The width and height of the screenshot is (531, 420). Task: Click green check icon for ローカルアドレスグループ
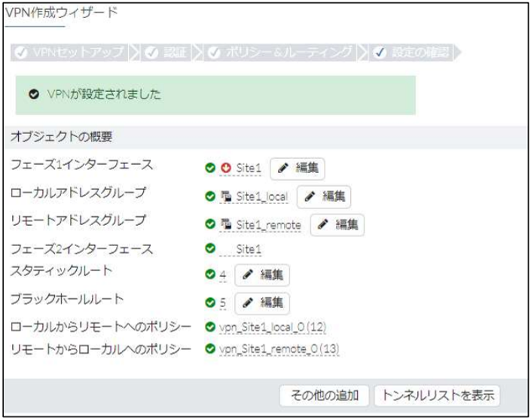(210, 196)
